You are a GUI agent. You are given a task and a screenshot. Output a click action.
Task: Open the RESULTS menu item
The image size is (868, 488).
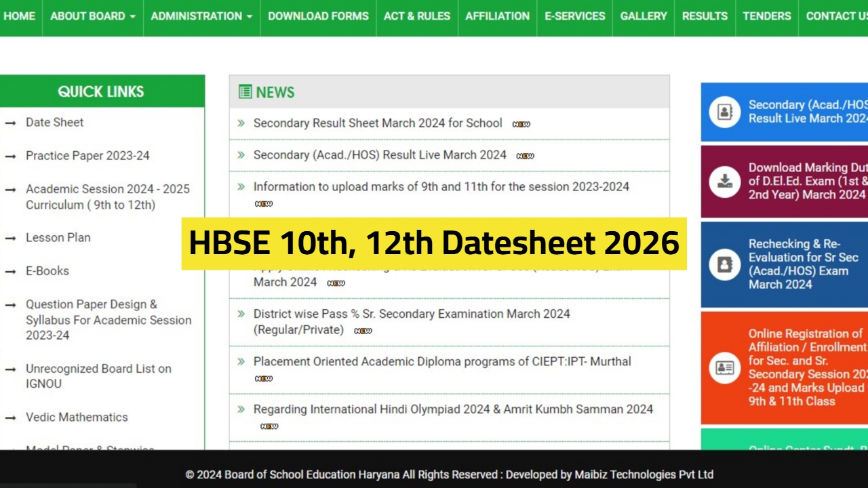[705, 16]
